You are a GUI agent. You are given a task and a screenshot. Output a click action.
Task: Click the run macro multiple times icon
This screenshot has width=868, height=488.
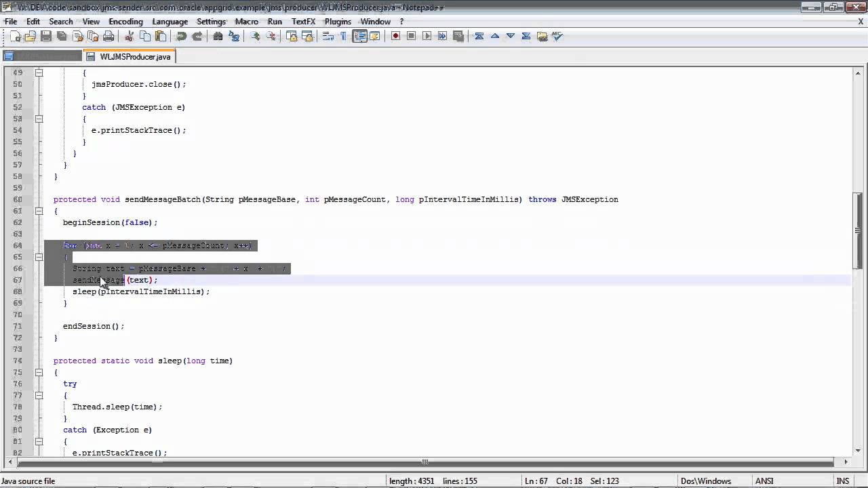click(x=442, y=36)
